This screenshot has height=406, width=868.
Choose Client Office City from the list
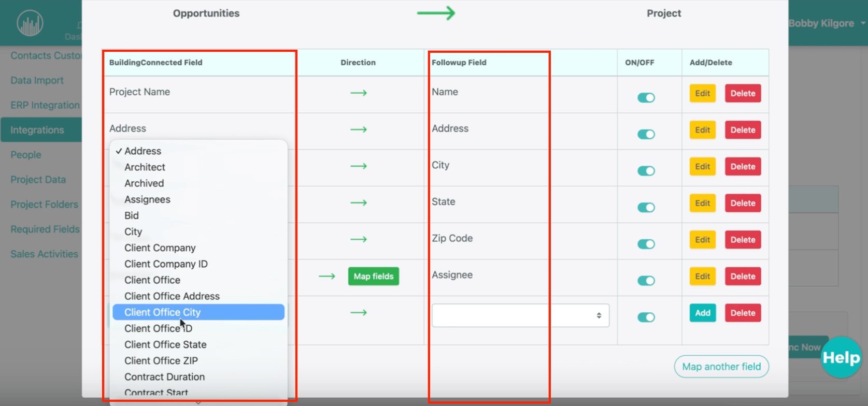(x=198, y=312)
